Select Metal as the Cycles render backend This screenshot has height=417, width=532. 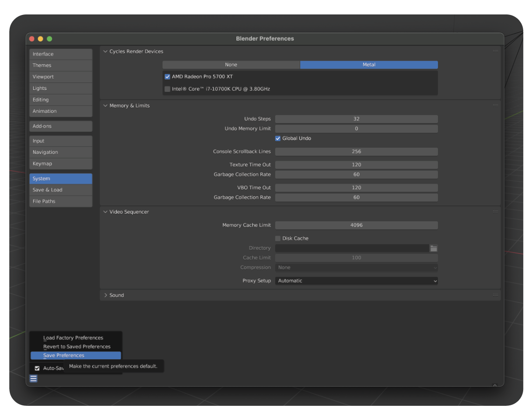tap(369, 65)
